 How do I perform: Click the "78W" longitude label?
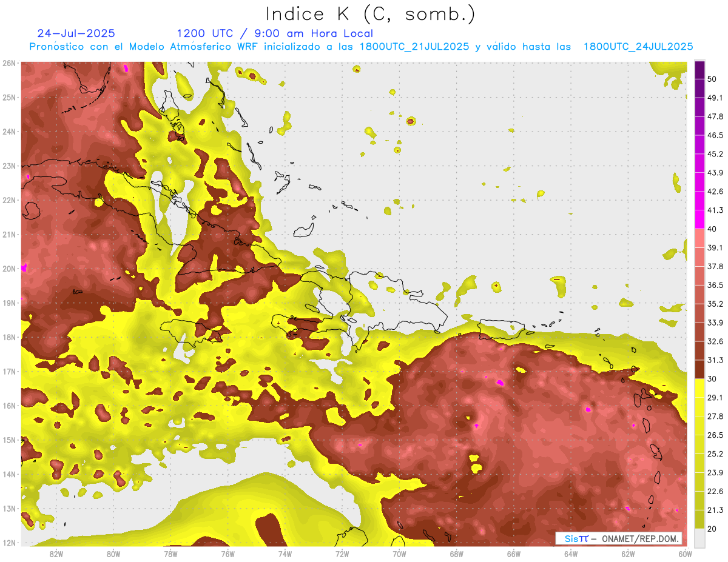(x=170, y=554)
